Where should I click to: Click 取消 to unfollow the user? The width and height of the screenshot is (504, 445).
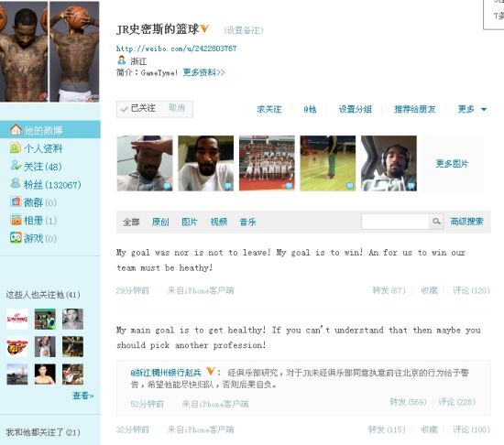pyautogui.click(x=177, y=108)
